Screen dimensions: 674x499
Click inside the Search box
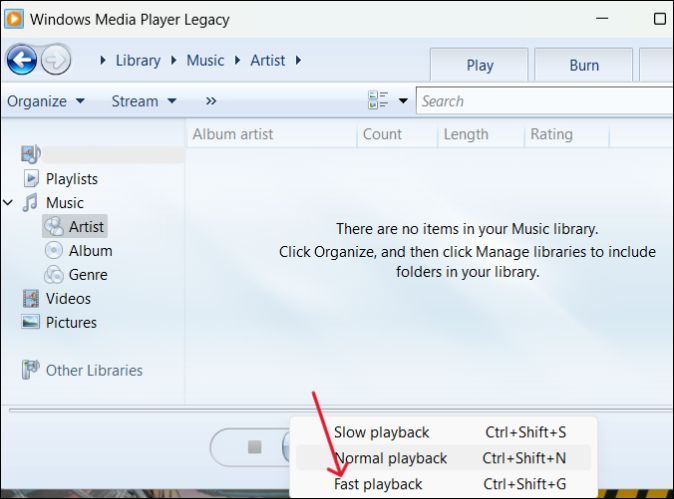point(540,101)
